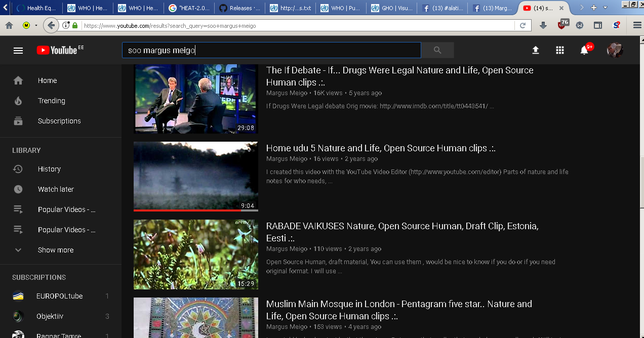Open The If Debate video title
The width and height of the screenshot is (644, 338).
click(399, 76)
